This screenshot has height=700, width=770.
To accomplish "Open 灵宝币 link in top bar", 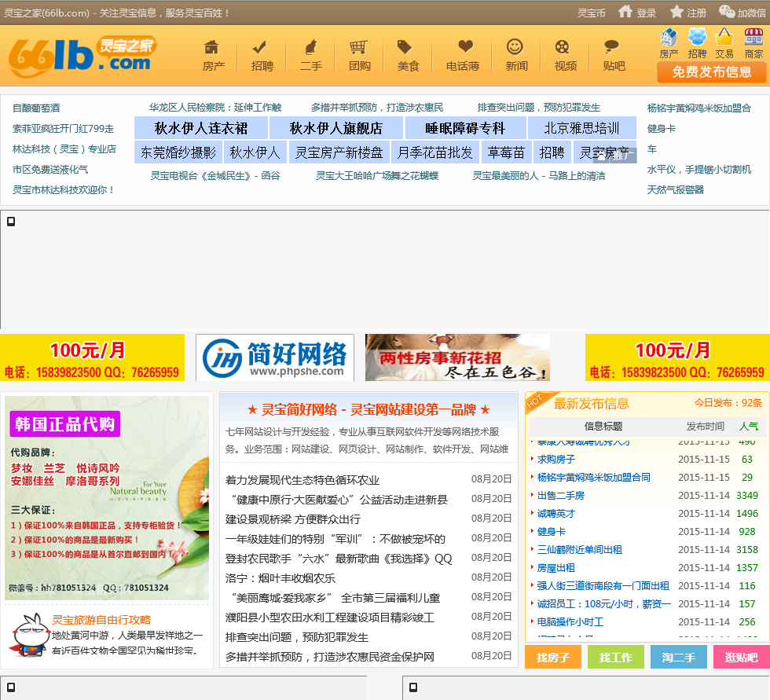I will (x=591, y=13).
